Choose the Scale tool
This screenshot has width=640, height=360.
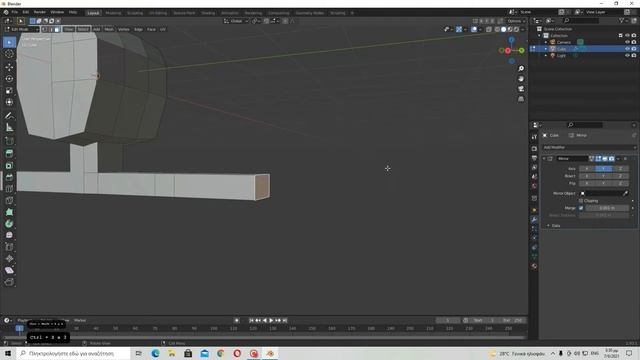(x=9, y=91)
